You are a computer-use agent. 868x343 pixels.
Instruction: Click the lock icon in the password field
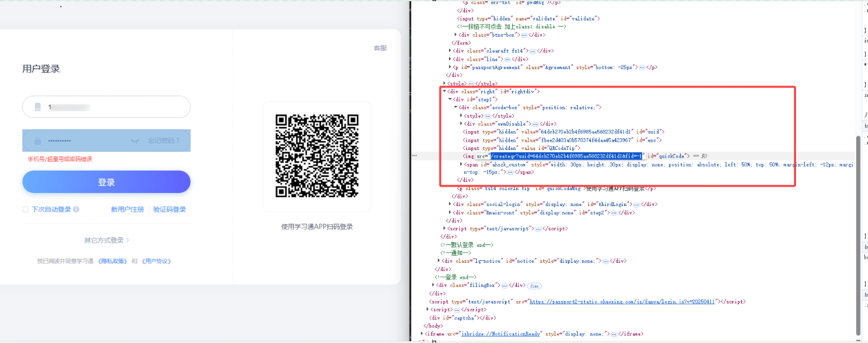(x=37, y=141)
